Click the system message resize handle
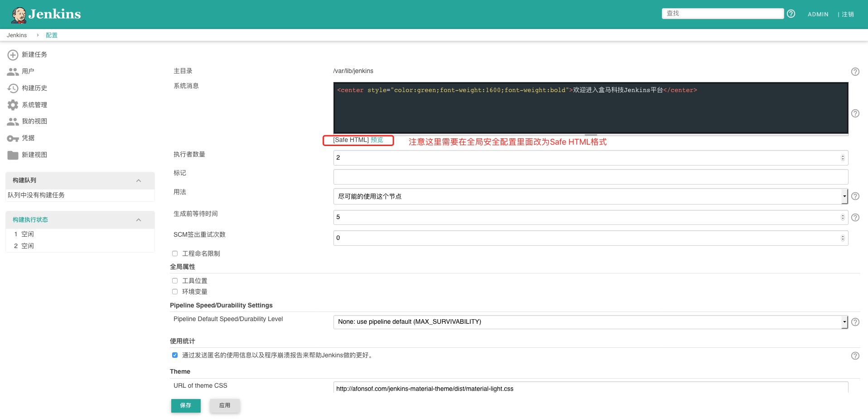Viewport: 868px width, 419px height. 591,135
